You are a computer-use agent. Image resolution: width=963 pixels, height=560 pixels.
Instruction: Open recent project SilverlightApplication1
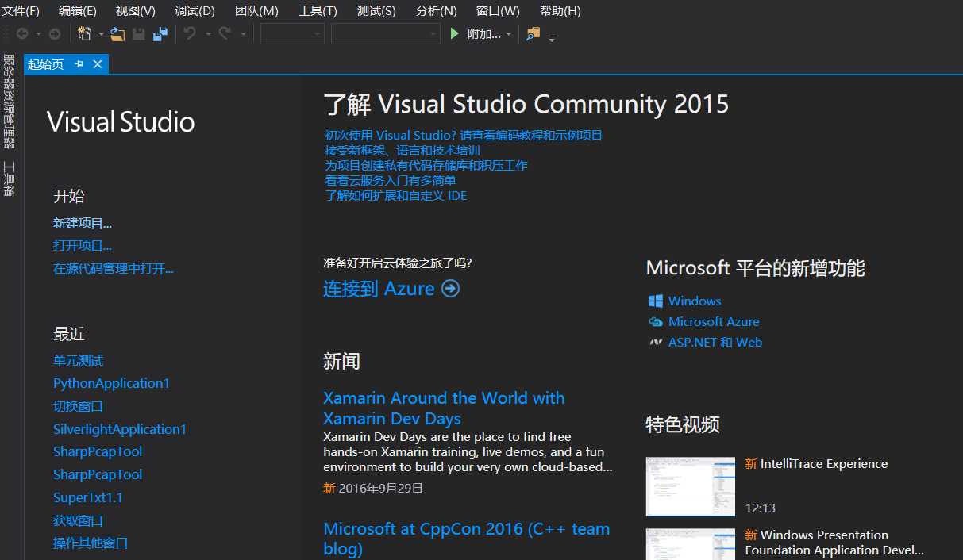tap(120, 429)
